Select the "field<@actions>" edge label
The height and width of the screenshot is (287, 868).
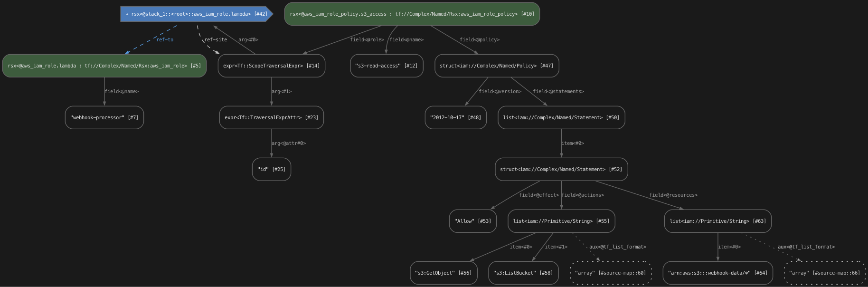[583, 195]
